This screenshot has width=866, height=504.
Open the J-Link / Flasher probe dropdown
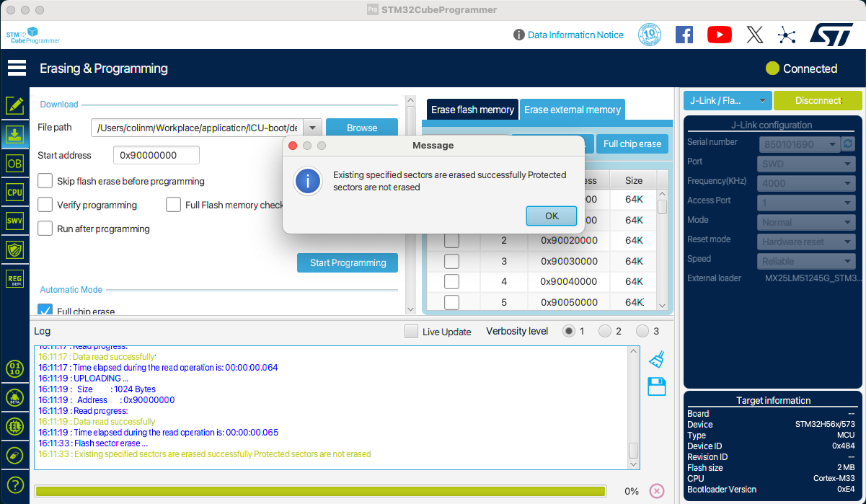pos(728,101)
